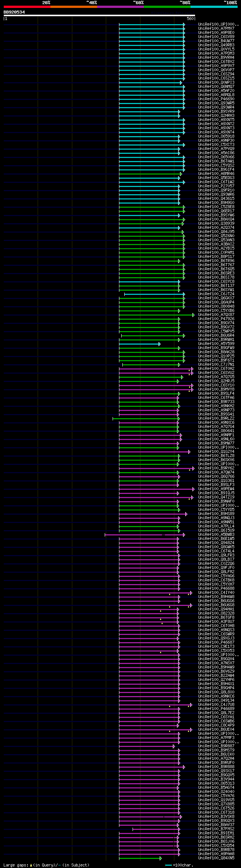Open the hit UniRef100_Q49RB3
The width and height of the screenshot is (241, 868).
(216, 45)
